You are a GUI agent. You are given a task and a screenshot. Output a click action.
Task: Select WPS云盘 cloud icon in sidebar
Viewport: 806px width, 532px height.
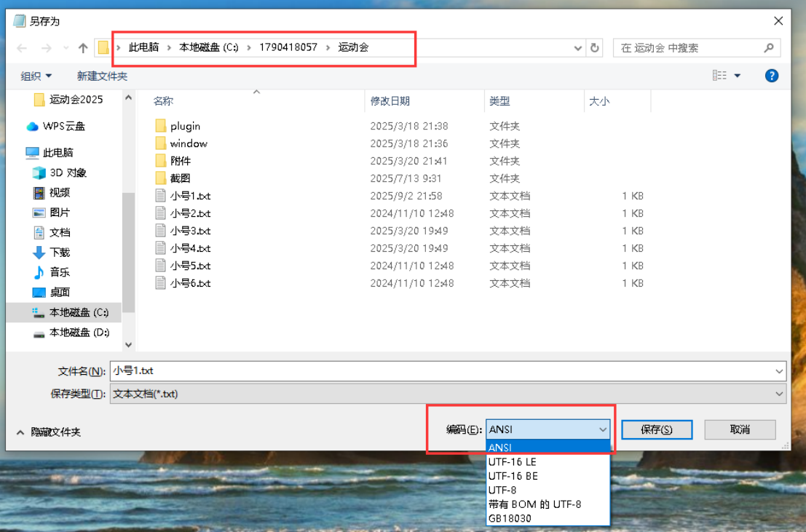(33, 127)
